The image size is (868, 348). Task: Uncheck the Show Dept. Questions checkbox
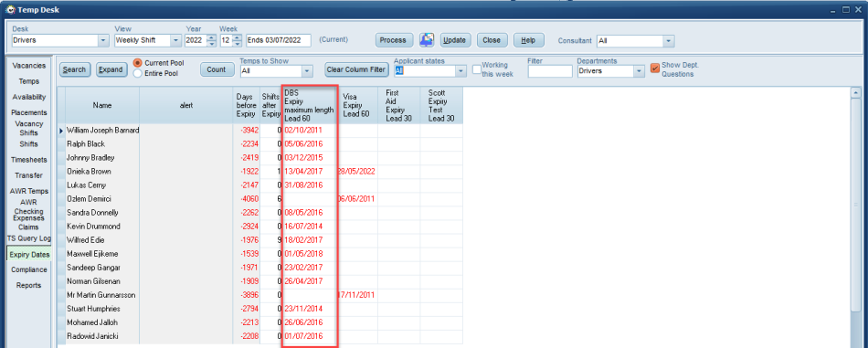click(x=655, y=69)
